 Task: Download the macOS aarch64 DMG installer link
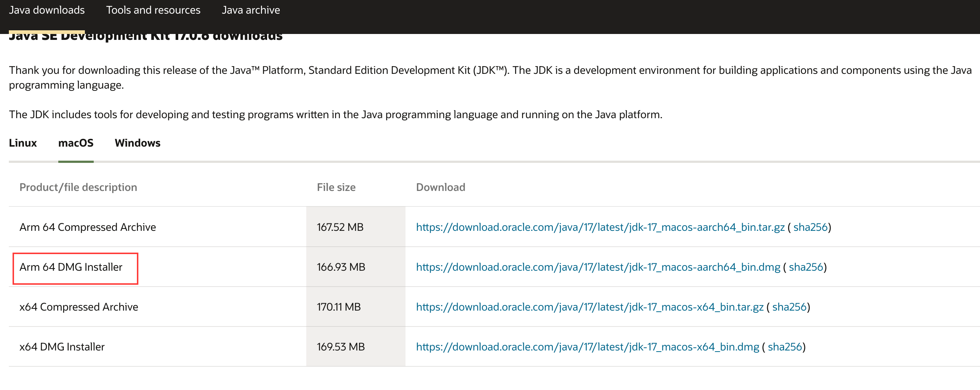pos(598,267)
